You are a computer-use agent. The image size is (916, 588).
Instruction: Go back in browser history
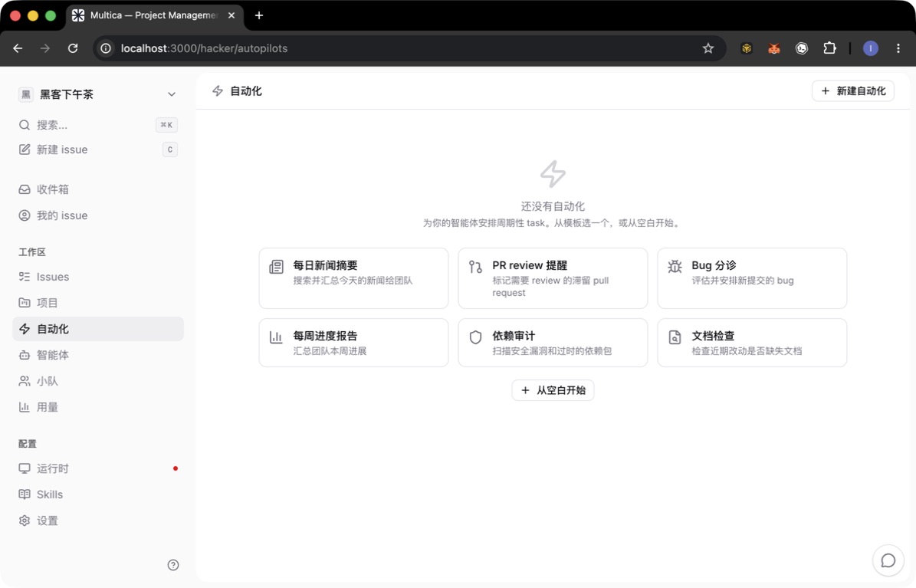pos(18,48)
